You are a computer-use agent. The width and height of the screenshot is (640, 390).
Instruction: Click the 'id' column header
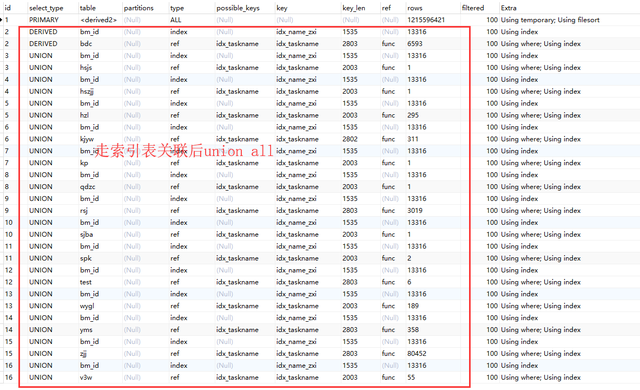click(8, 8)
